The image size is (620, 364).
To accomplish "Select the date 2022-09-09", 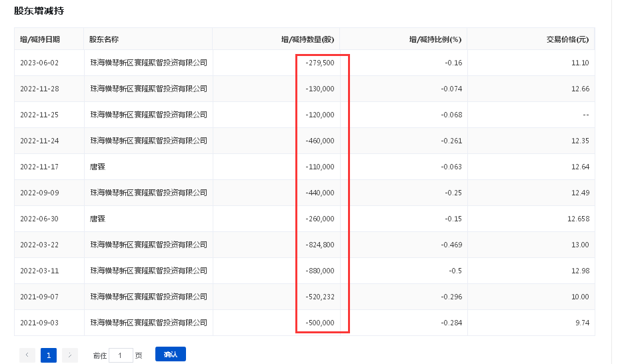I will point(39,193).
